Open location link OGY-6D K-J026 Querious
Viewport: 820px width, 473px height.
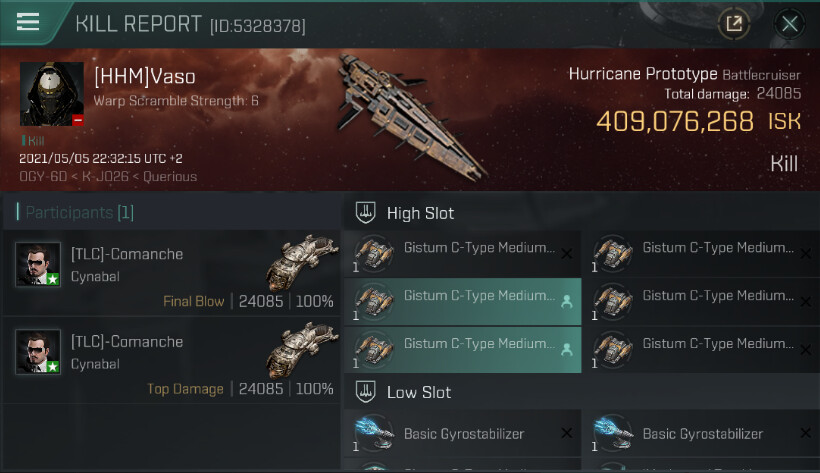(108, 176)
